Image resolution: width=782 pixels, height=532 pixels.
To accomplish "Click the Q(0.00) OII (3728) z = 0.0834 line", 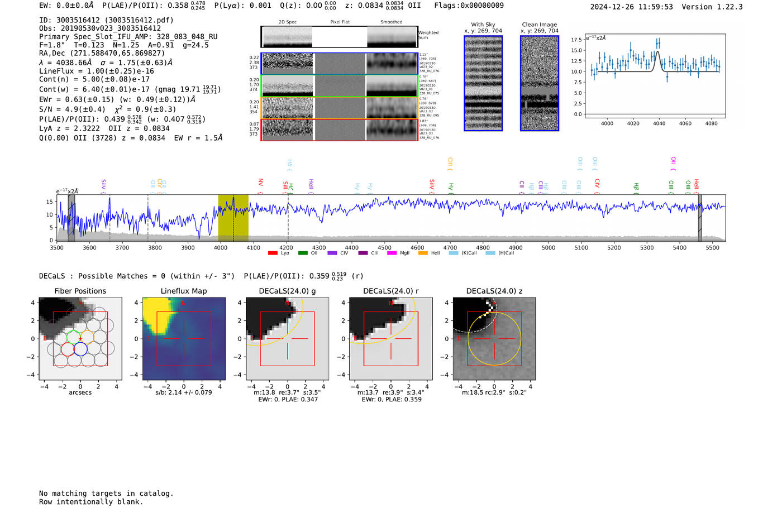I will coord(102,138).
